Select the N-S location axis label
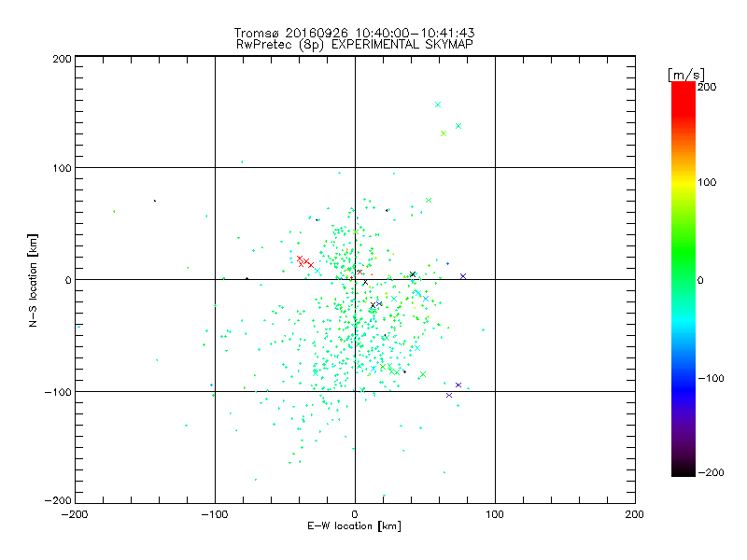747x560 pixels. 35,280
